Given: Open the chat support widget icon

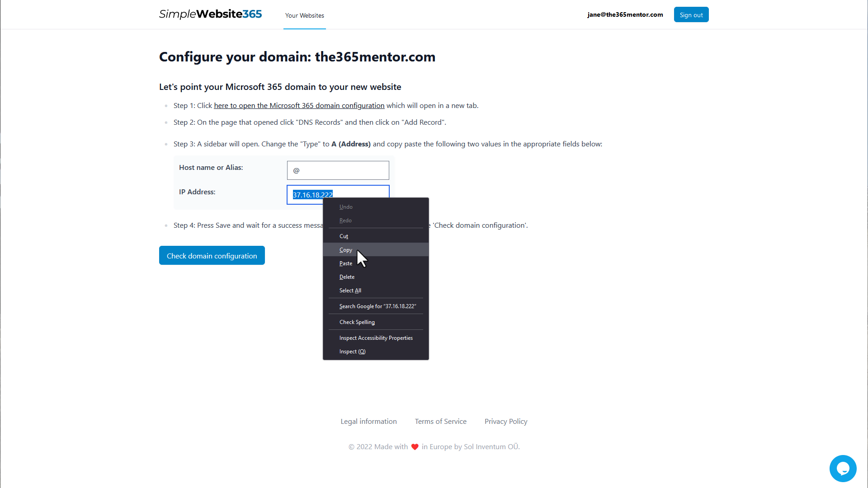Looking at the screenshot, I should click(843, 468).
